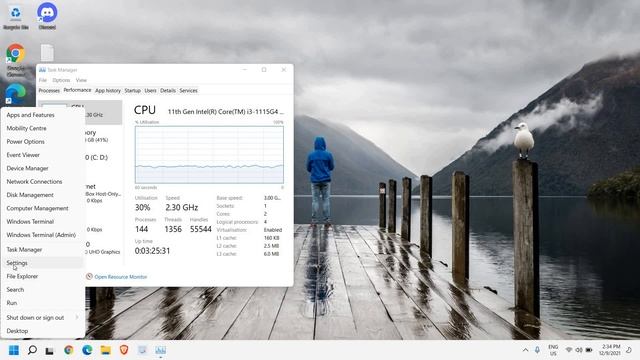
Task: Launch Windows Terminal (Admin) entry
Action: [x=42, y=235]
